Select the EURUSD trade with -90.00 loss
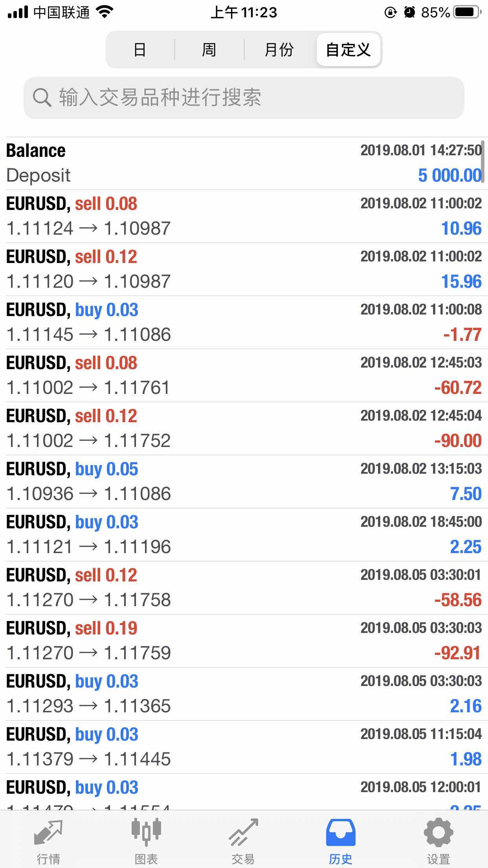 tap(244, 428)
